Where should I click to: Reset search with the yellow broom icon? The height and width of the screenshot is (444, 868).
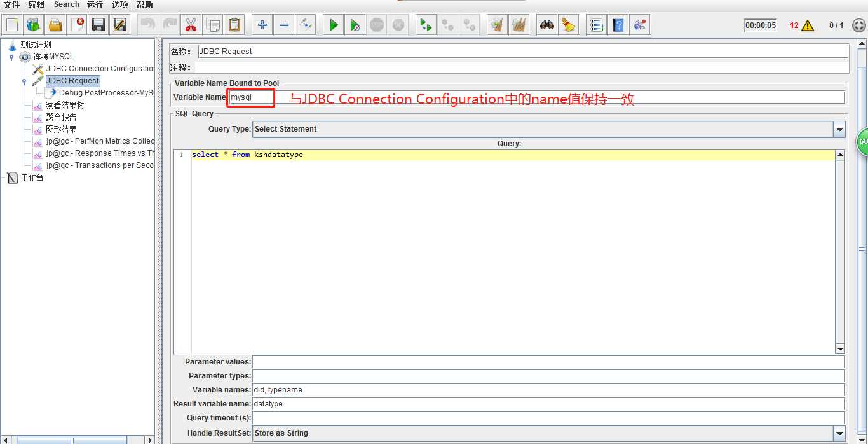tap(568, 25)
